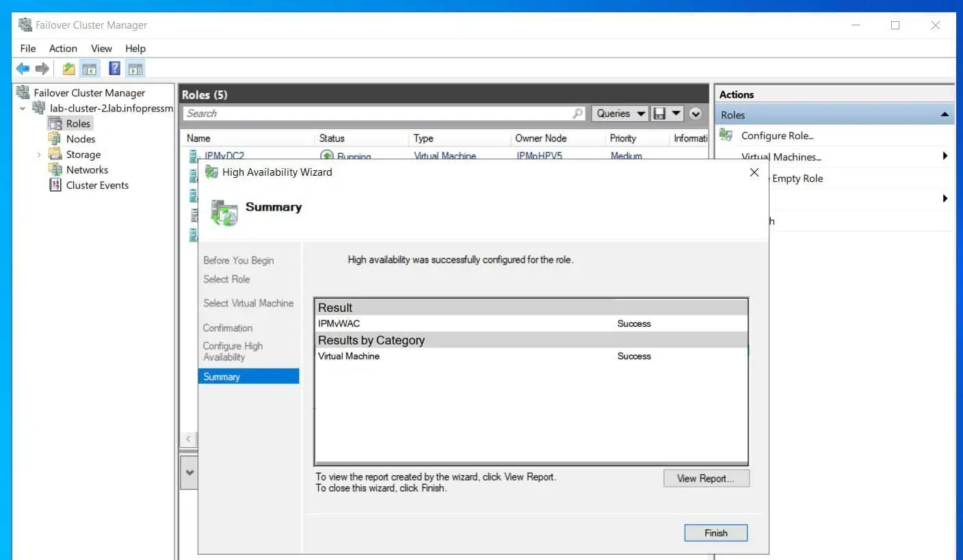Click the Failover Cluster Manager root icon
Image resolution: width=963 pixels, height=560 pixels.
coord(24,92)
